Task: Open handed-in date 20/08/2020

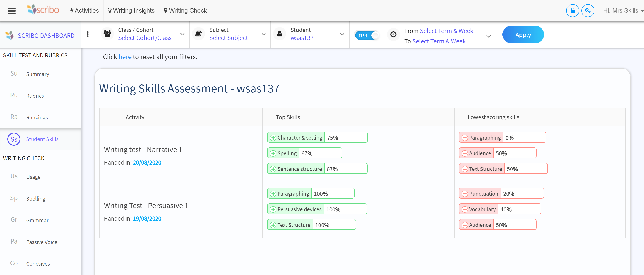Action: tap(147, 162)
